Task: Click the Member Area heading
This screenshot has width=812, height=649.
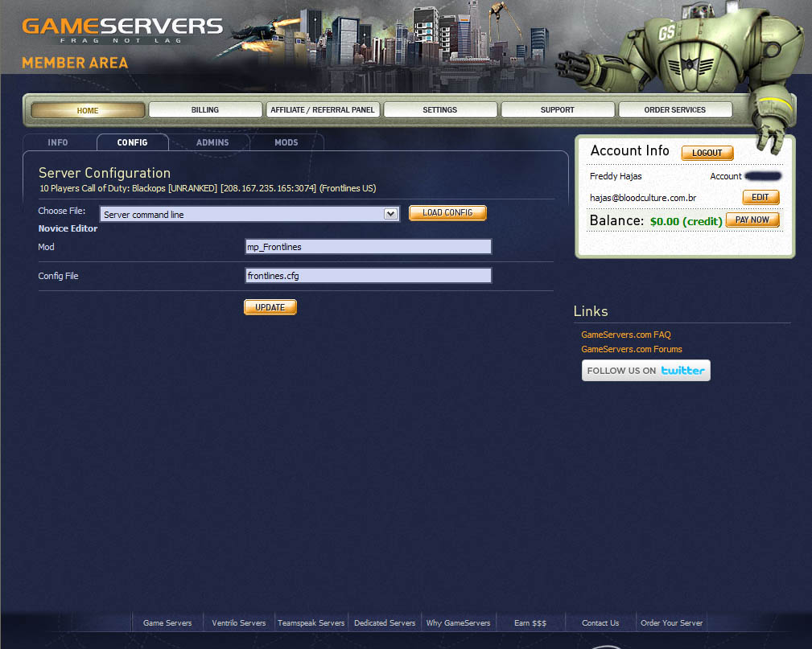Action: click(x=75, y=64)
